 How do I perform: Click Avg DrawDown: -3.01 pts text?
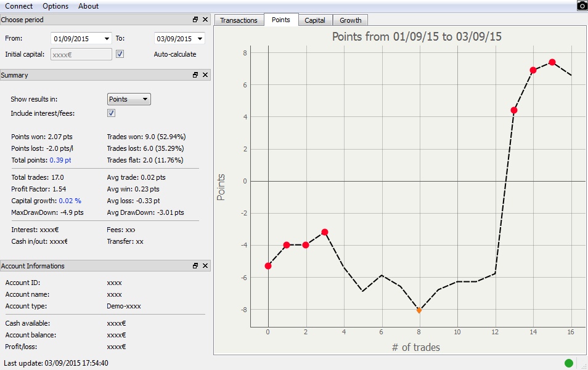[x=145, y=212]
